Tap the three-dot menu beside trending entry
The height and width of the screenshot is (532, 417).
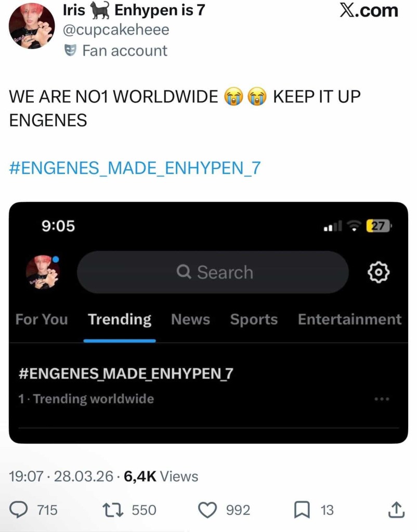(x=382, y=399)
